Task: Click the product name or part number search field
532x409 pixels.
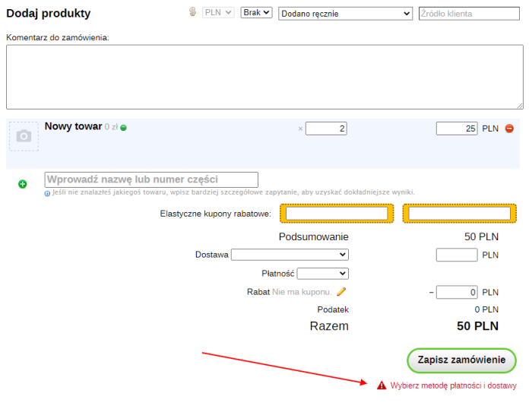Action: [151, 179]
